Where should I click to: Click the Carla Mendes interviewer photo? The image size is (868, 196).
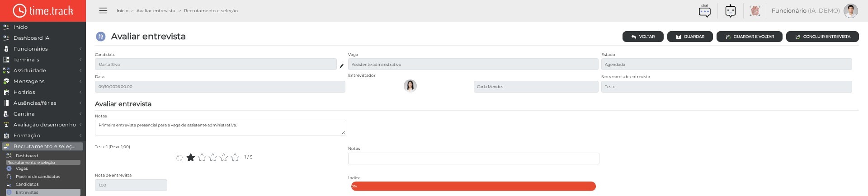tap(410, 86)
